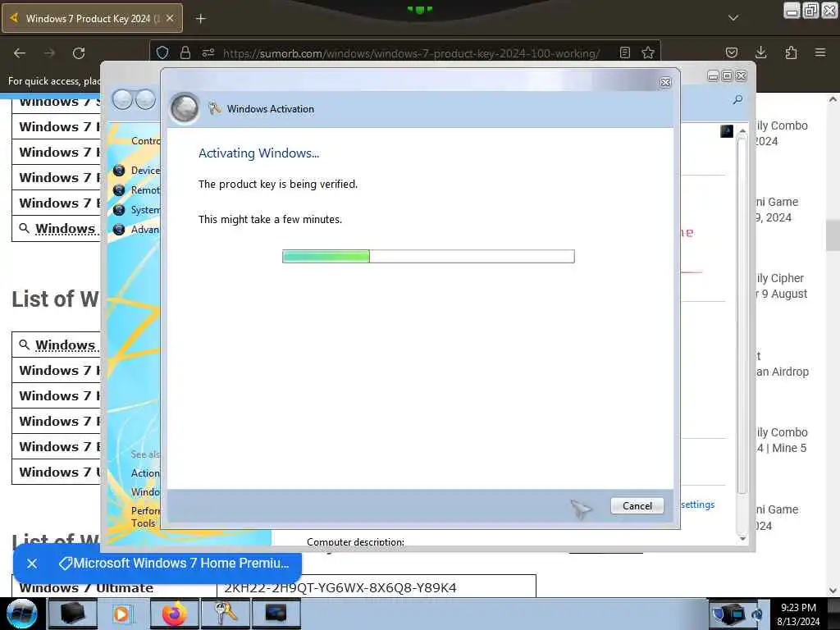Image resolution: width=840 pixels, height=630 pixels.
Task: Dismiss the blue Microsoft Windows 7 banner
Action: 32,564
